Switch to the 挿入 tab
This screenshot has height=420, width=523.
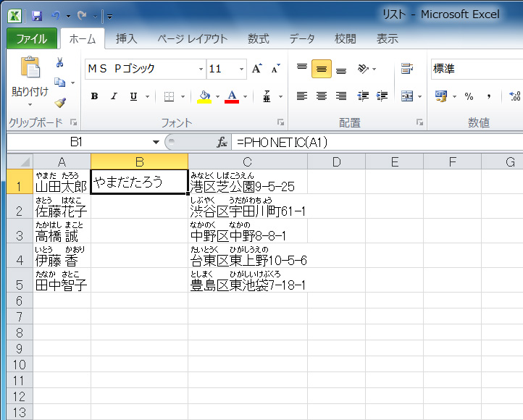pos(127,39)
